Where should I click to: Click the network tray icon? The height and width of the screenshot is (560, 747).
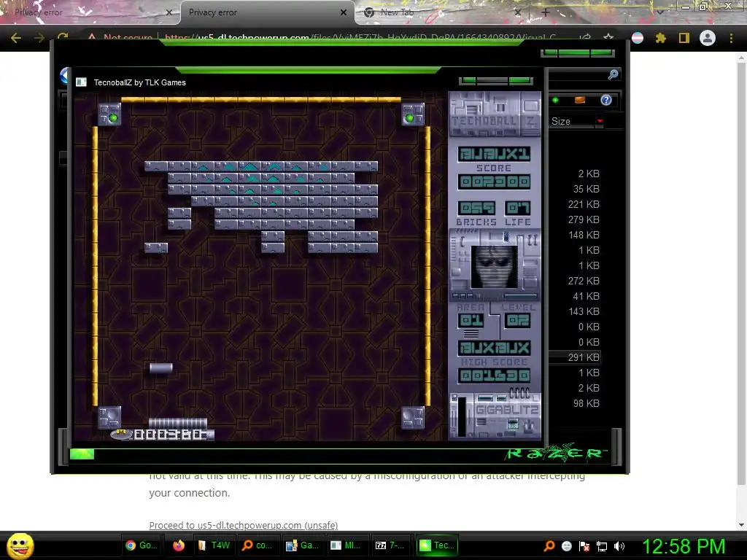(x=602, y=546)
